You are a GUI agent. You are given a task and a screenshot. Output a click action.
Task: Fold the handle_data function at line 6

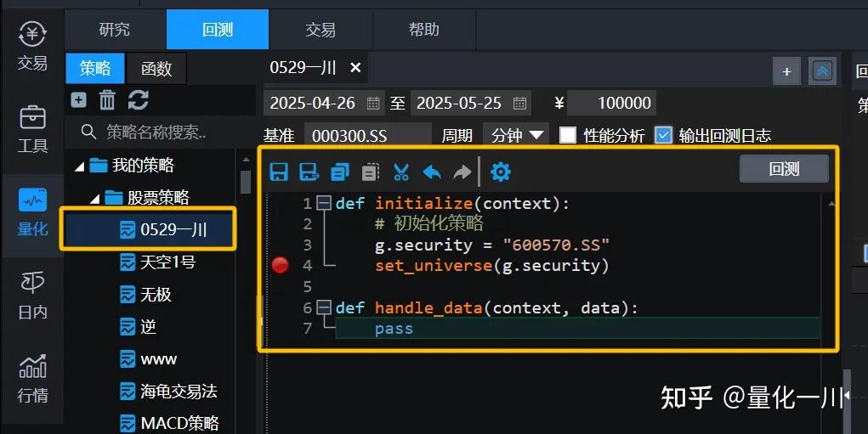[x=324, y=307]
